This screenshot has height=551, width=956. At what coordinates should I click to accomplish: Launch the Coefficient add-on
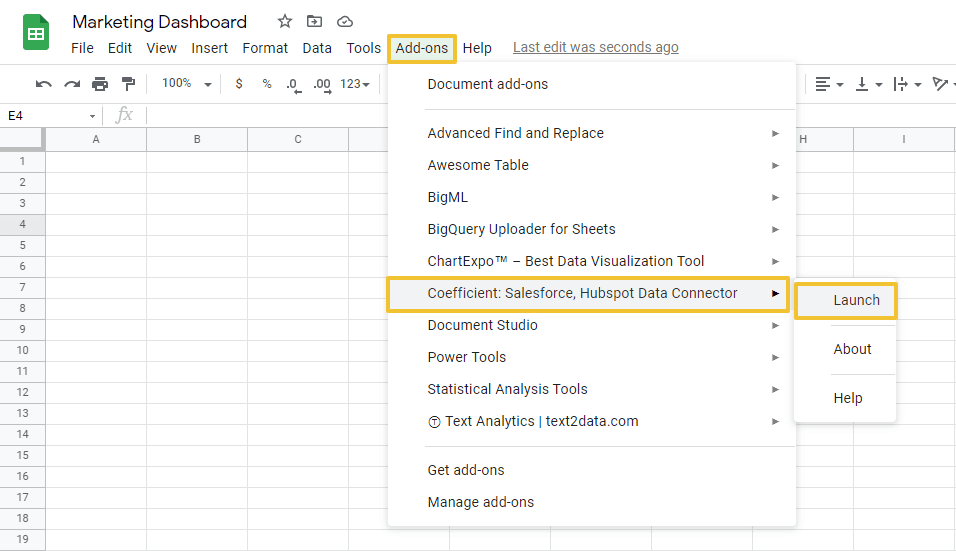pos(846,300)
